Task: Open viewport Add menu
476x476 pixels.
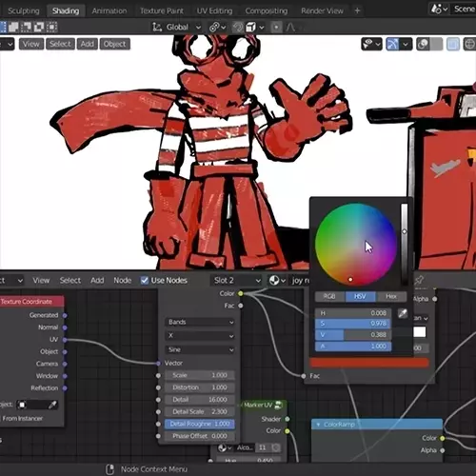Action: pyautogui.click(x=87, y=44)
